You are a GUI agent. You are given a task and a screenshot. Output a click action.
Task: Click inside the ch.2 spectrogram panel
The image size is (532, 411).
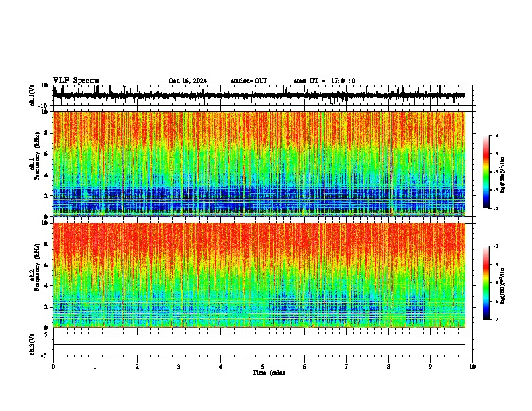tap(259, 275)
